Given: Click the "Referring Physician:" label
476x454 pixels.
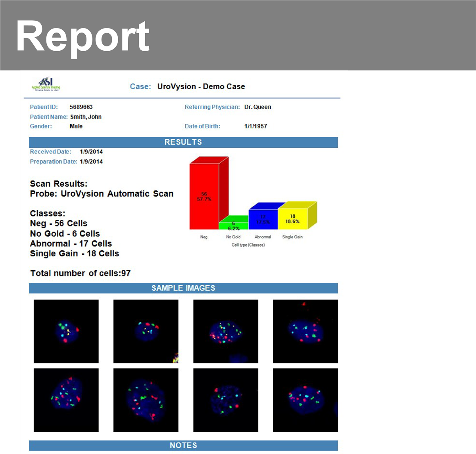Looking at the screenshot, I should coord(212,107).
